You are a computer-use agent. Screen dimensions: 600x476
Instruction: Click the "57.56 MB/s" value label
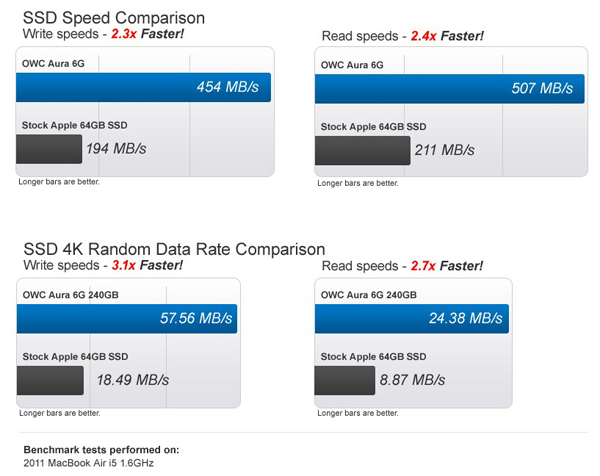(x=193, y=319)
